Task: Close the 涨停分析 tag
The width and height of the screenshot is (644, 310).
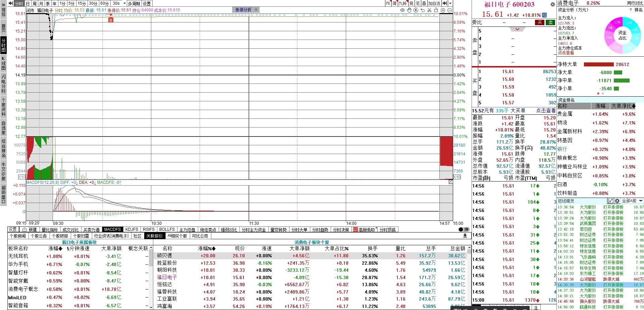Action: [256, 10]
